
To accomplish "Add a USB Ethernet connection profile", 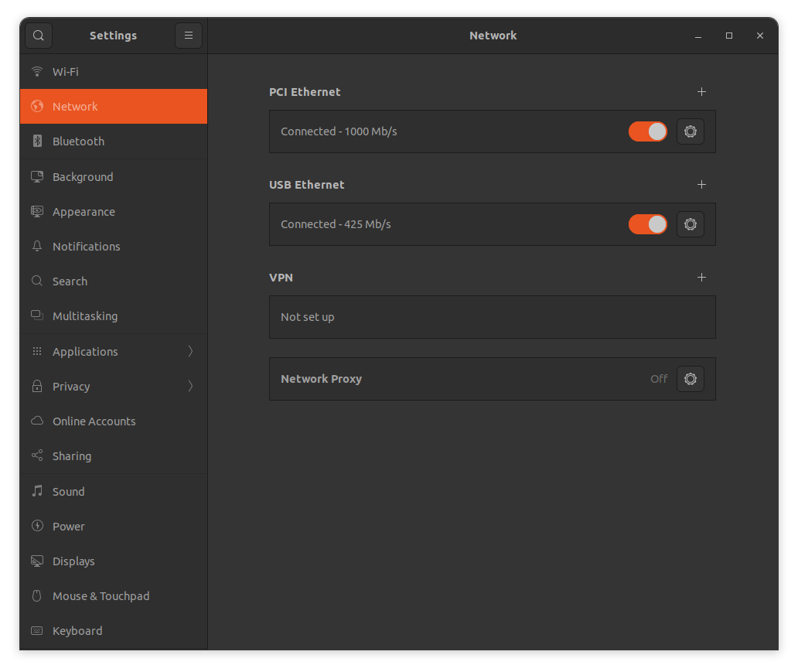I will click(701, 185).
